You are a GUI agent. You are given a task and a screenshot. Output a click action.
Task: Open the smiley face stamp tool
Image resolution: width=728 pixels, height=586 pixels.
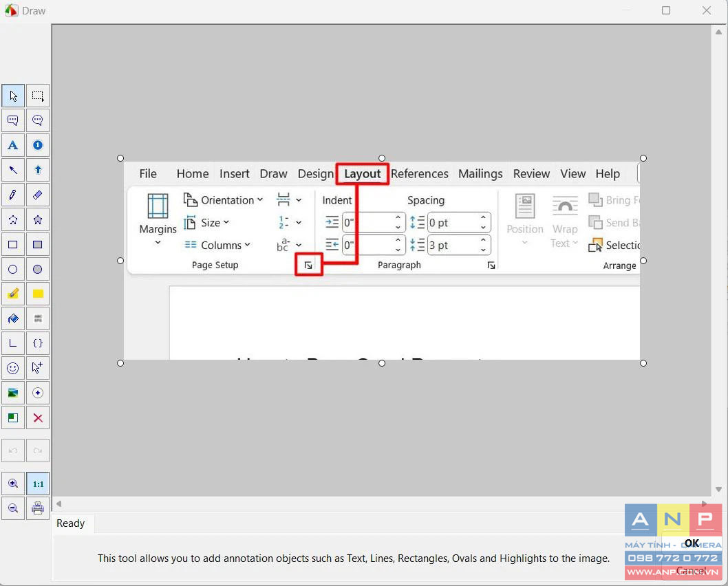(x=13, y=368)
